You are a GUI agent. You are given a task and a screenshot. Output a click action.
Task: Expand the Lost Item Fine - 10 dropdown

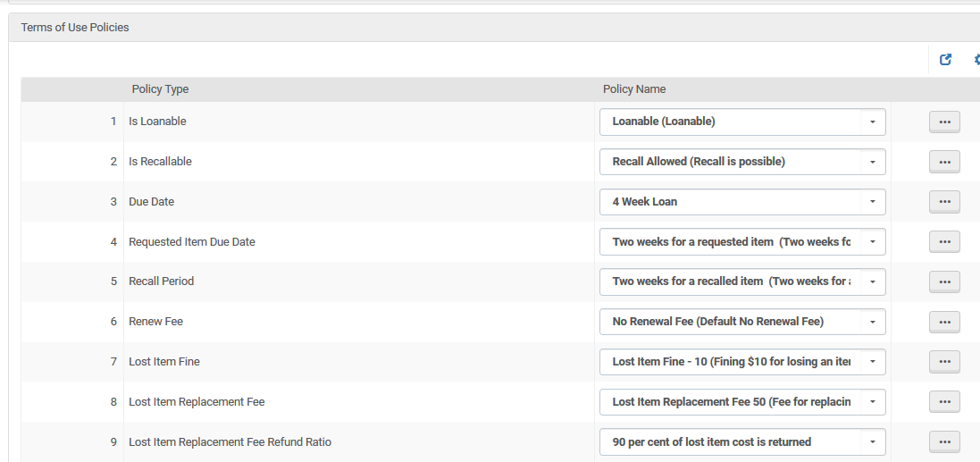(x=742, y=362)
